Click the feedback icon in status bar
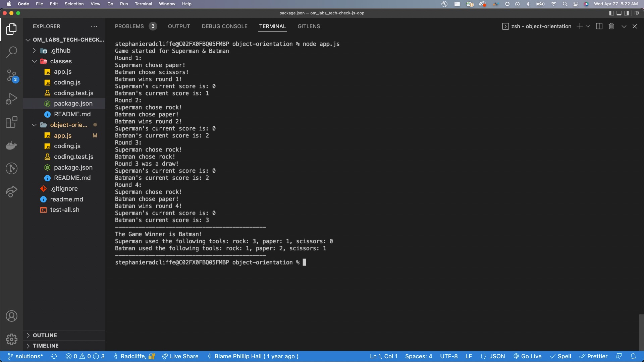This screenshot has width=644, height=362. (619, 356)
